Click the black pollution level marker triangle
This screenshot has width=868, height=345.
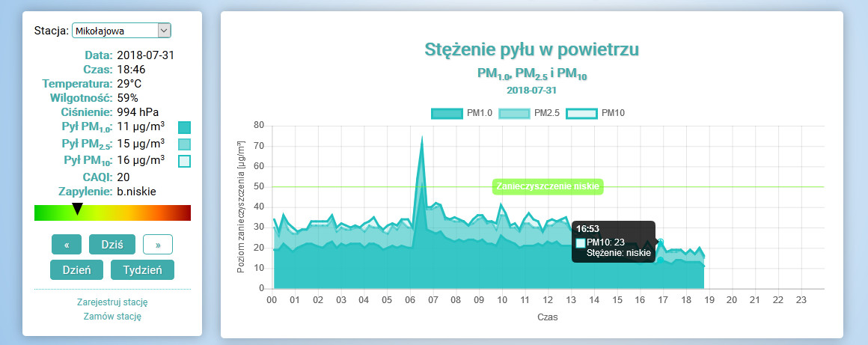77,209
